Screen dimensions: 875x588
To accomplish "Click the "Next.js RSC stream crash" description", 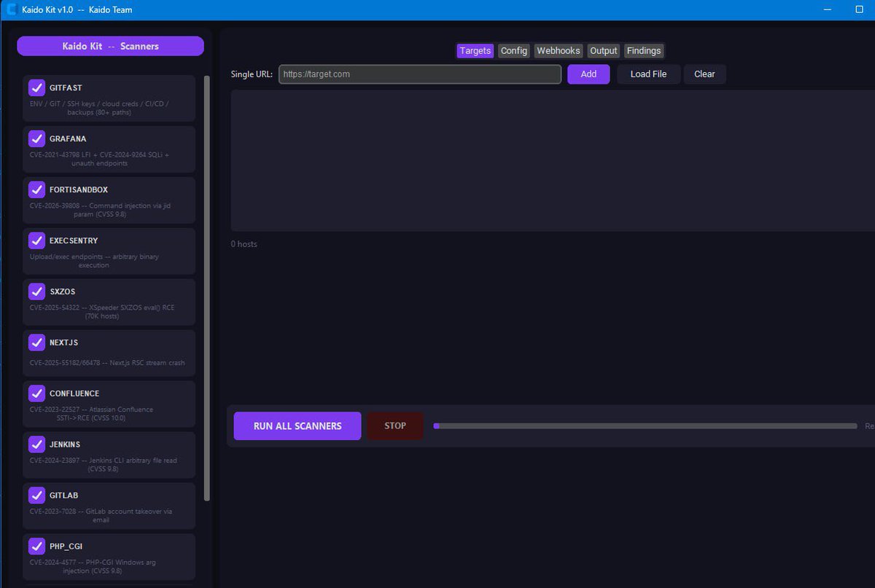I will [x=107, y=363].
